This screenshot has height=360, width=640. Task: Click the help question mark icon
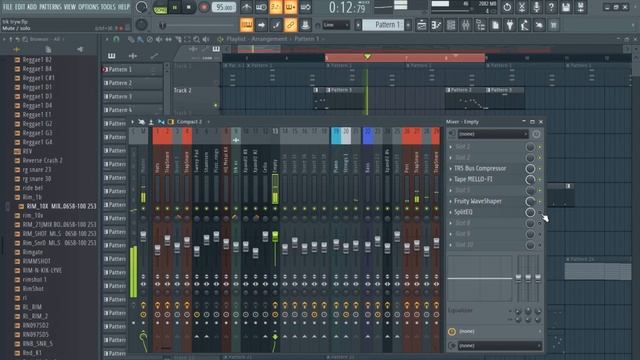tap(551, 7)
